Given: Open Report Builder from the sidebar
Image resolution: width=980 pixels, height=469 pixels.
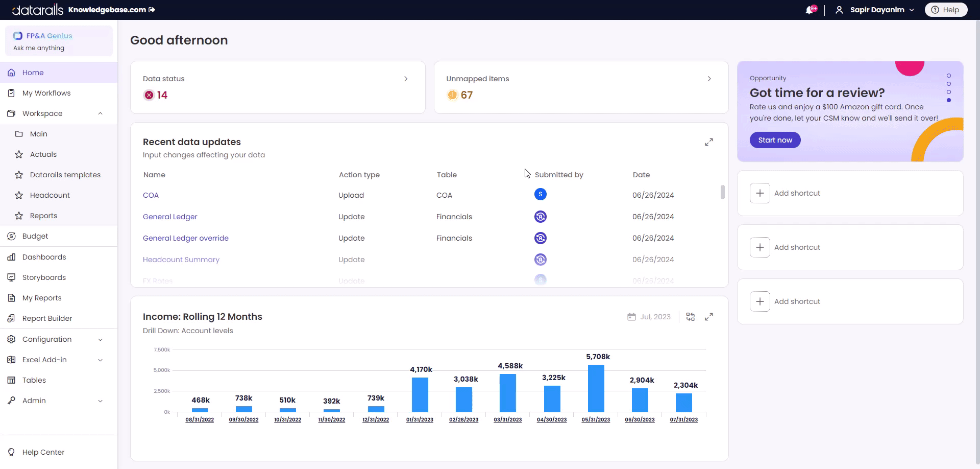Looking at the screenshot, I should coord(47,318).
